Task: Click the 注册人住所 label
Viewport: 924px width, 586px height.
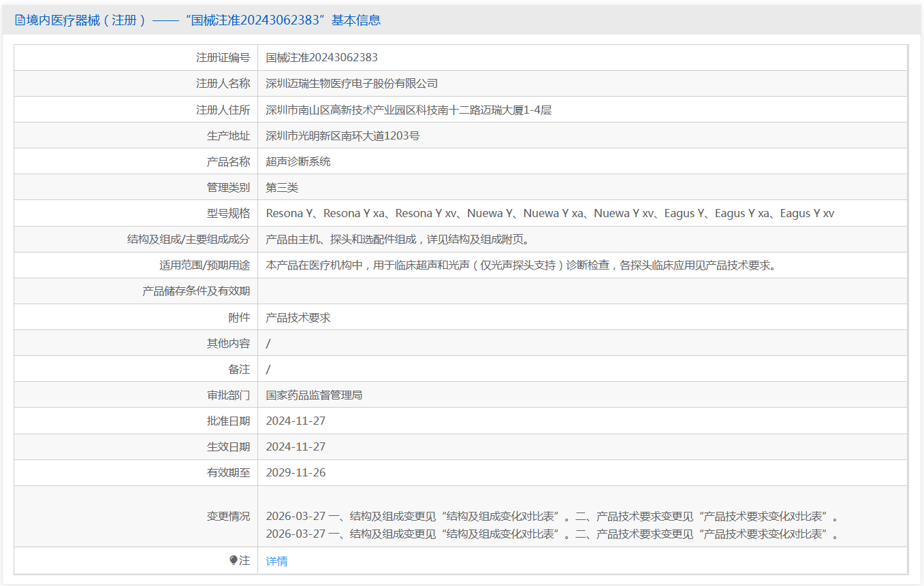Action: click(223, 110)
